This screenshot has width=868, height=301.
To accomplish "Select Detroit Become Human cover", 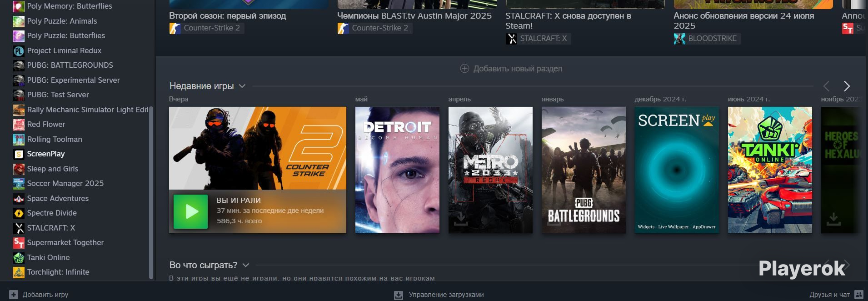I will coord(397,170).
